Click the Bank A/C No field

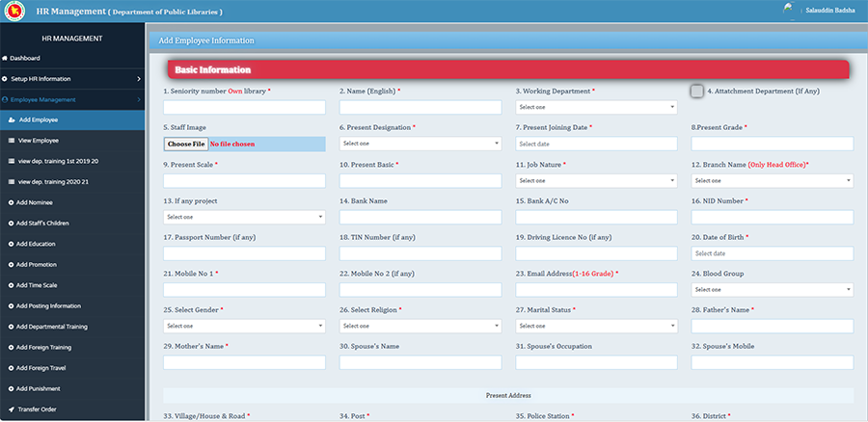point(596,218)
